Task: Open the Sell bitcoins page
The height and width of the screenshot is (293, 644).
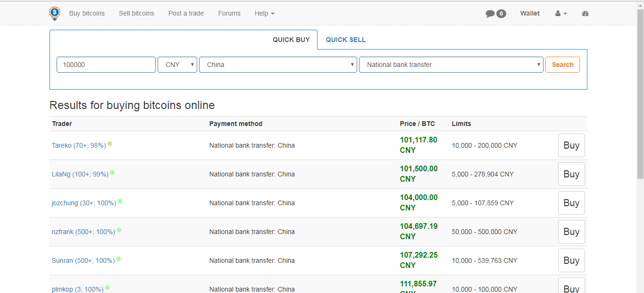Action: 136,13
